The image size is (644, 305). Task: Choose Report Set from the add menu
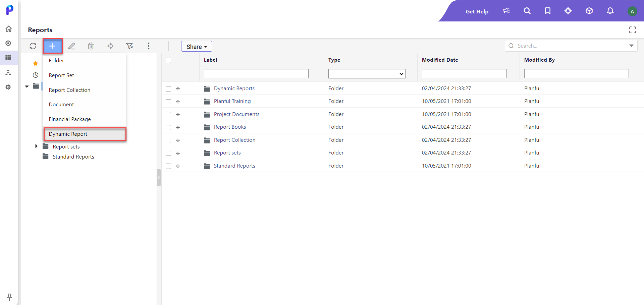point(85,75)
